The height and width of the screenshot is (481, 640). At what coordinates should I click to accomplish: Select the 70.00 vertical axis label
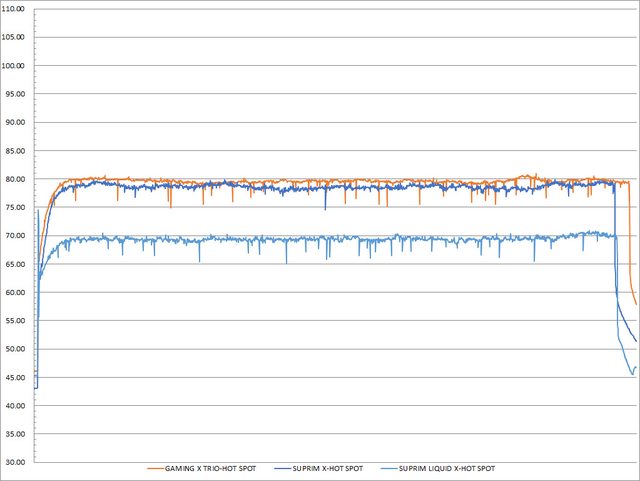17,236
